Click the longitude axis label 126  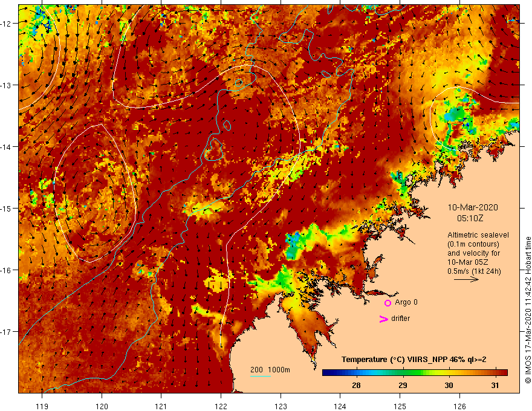[459, 406]
